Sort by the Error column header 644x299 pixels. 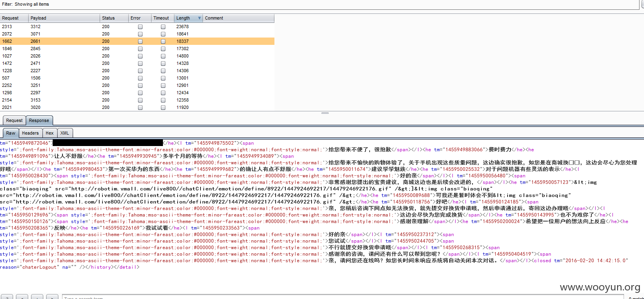pyautogui.click(x=140, y=18)
